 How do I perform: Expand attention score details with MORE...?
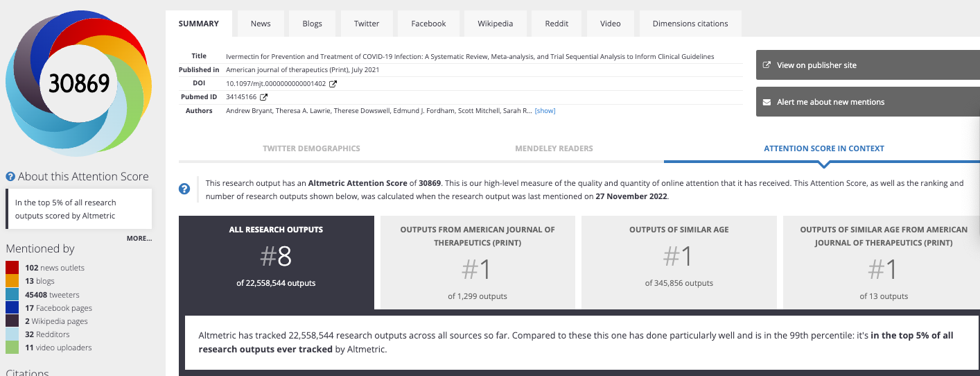pyautogui.click(x=139, y=239)
